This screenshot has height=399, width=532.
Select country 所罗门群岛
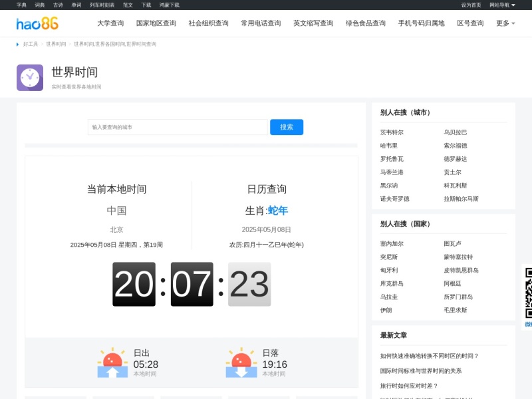click(458, 297)
